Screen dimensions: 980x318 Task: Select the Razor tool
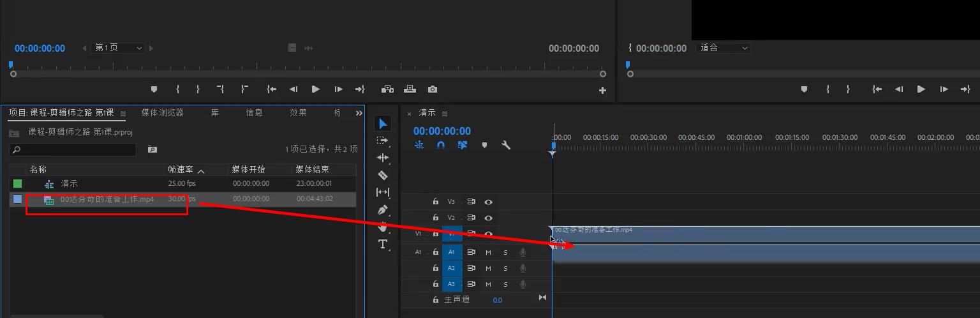[383, 175]
